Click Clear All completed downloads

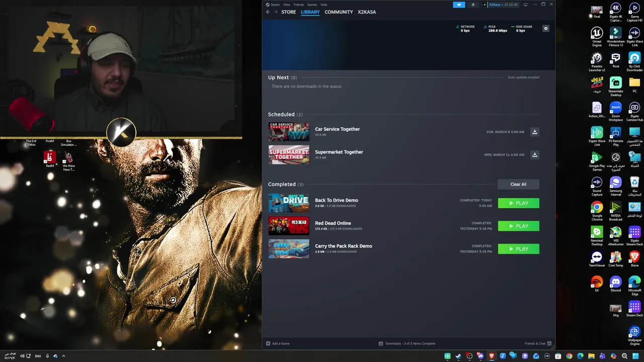coord(518,184)
